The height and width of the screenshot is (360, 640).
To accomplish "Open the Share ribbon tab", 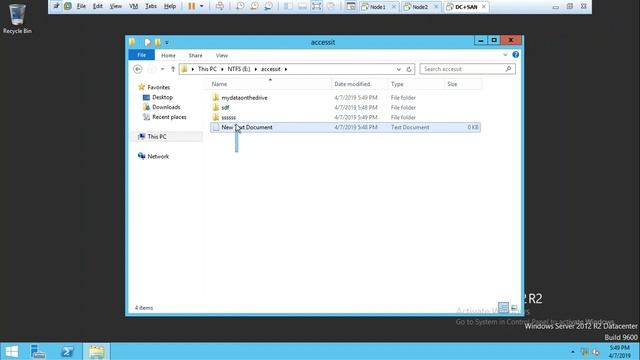I will [x=196, y=55].
